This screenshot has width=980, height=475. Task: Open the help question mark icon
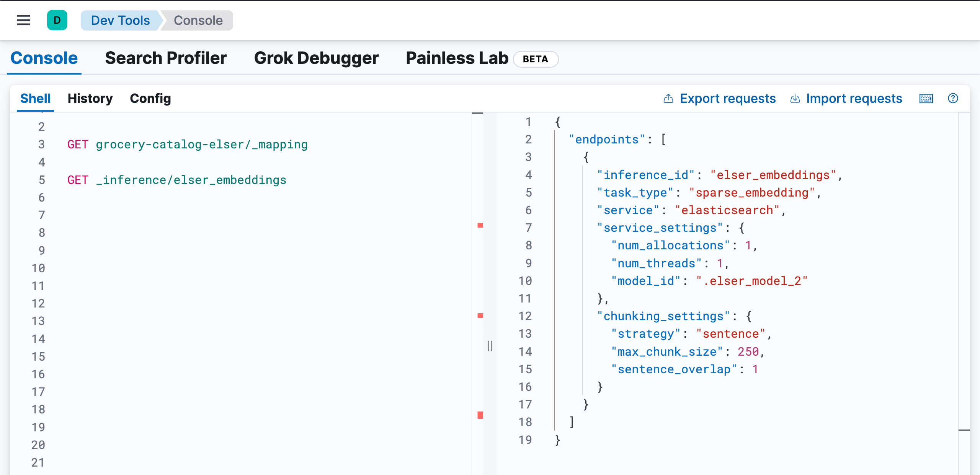pos(953,98)
